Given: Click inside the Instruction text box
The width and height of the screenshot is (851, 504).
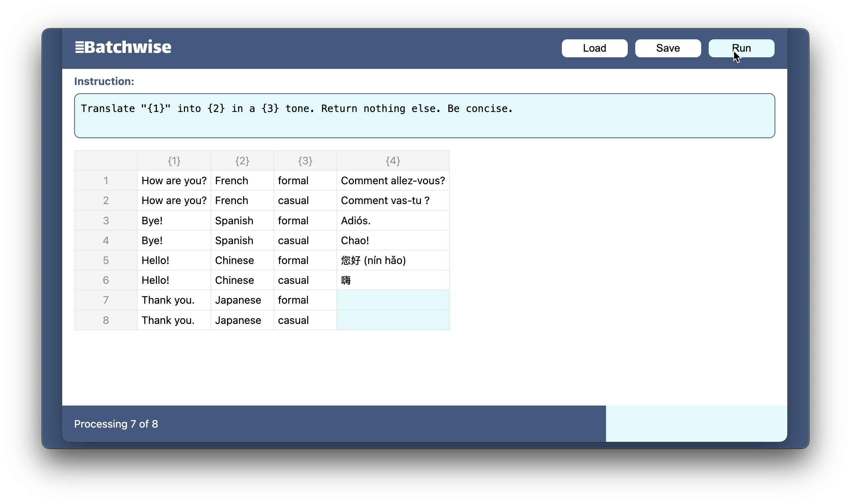Looking at the screenshot, I should point(424,116).
